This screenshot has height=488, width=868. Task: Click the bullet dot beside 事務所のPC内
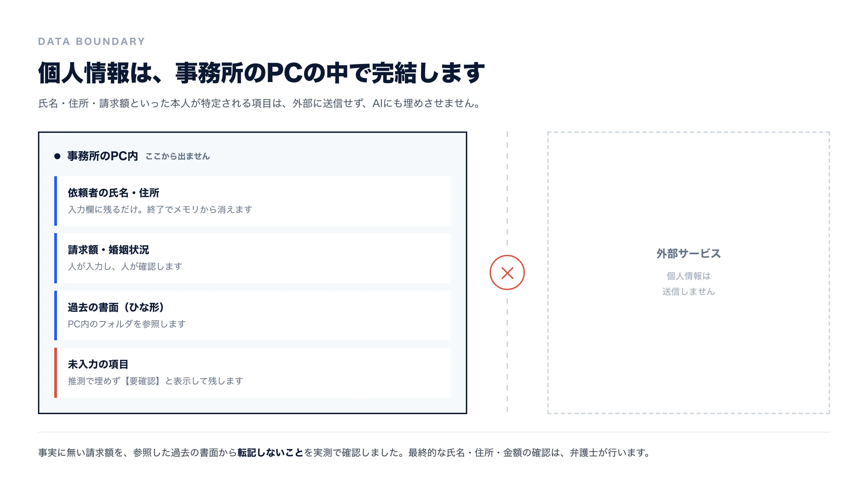point(57,156)
